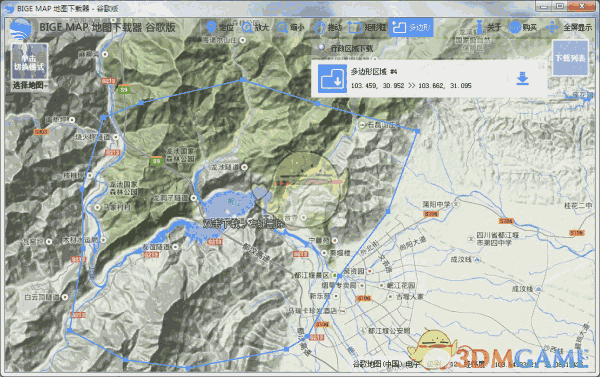Click the 烧火坪隧道 tunnel marker
The height and width of the screenshot is (377, 600).
coord(115,137)
